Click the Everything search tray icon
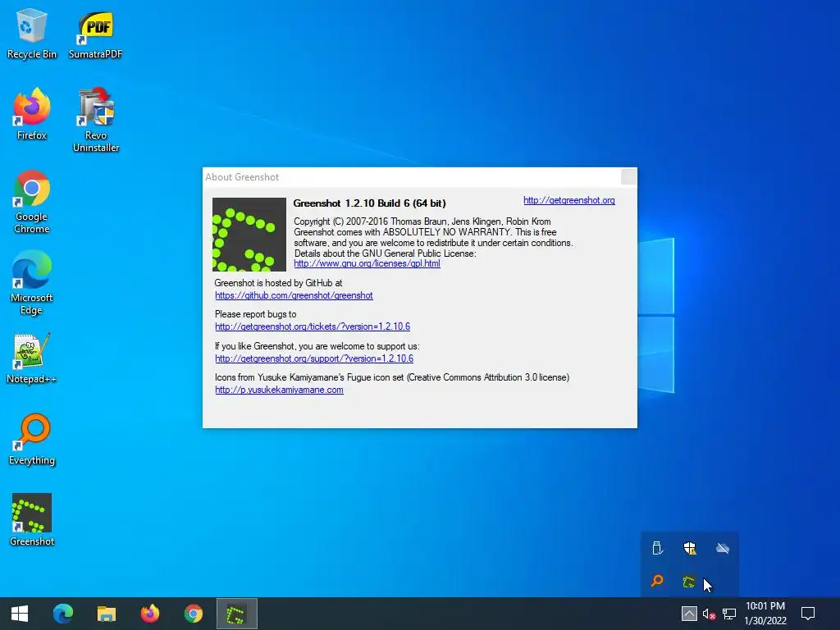 [x=657, y=581]
